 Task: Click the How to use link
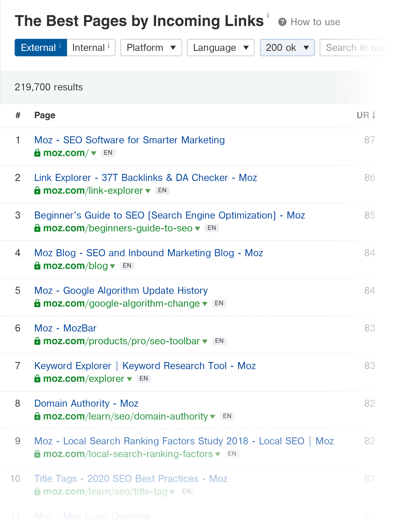tap(315, 22)
